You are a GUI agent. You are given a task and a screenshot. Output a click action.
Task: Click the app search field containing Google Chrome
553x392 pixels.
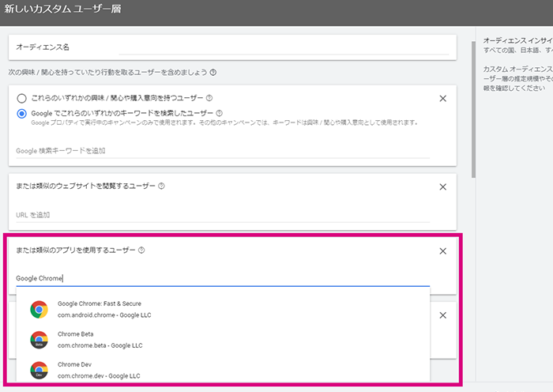[x=223, y=278]
